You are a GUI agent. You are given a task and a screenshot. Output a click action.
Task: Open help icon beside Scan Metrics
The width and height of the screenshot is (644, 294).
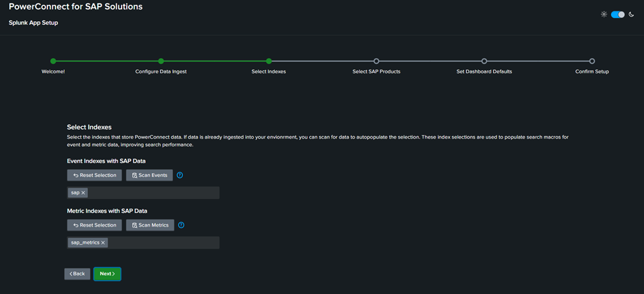point(181,225)
